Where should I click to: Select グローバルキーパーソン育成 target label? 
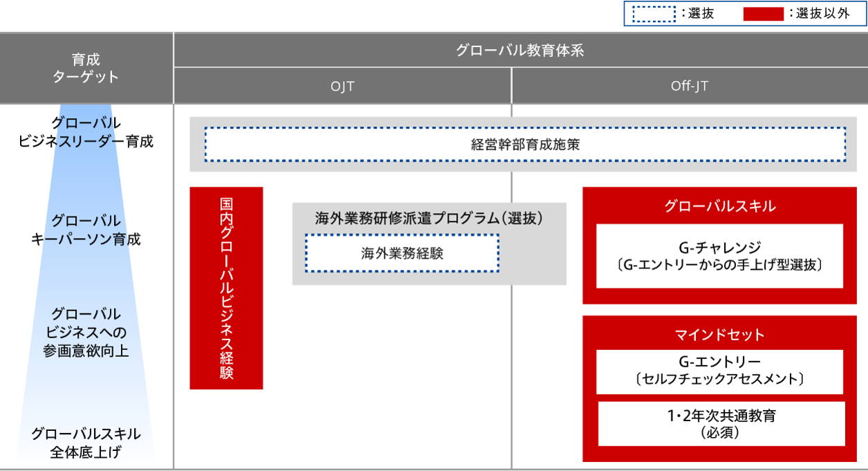[86, 230]
